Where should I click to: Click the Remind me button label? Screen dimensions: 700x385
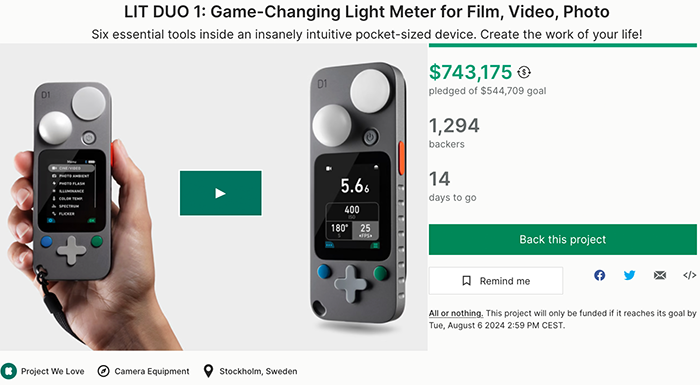pos(505,281)
